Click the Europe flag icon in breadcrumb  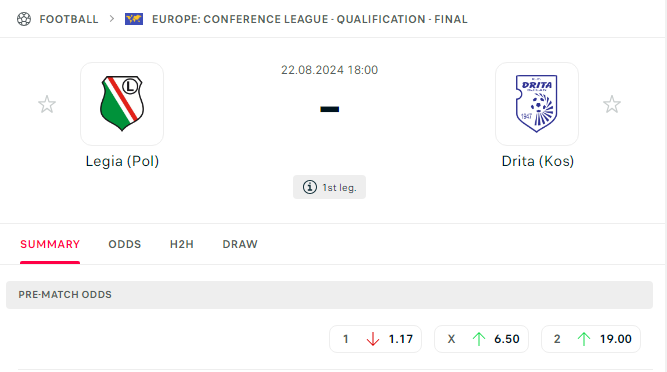(134, 19)
